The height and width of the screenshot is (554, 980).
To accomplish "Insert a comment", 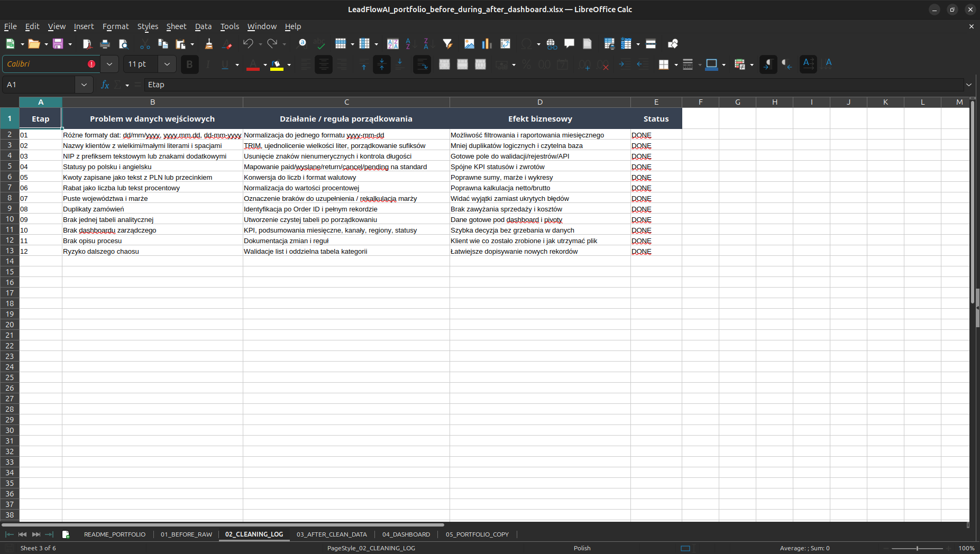I will tap(570, 44).
